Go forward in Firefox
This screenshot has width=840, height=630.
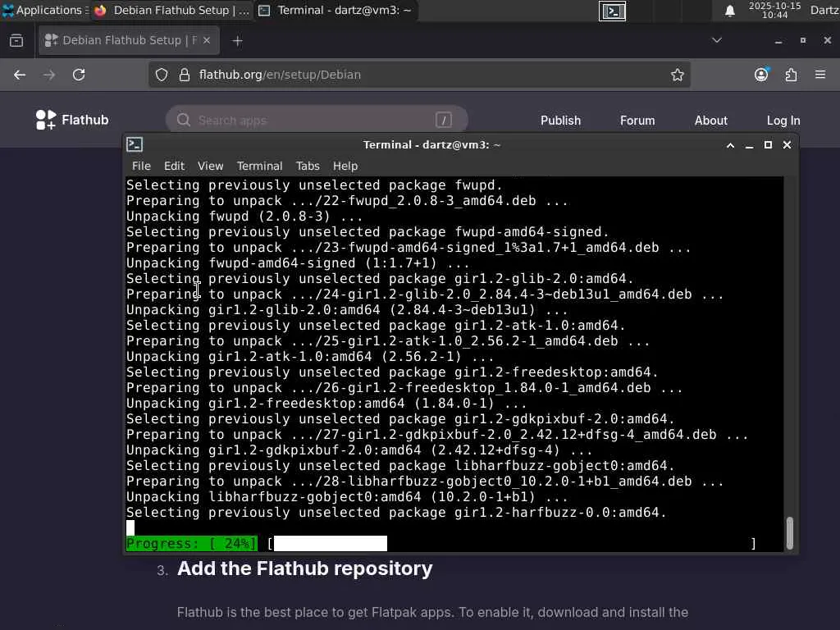click(x=49, y=75)
